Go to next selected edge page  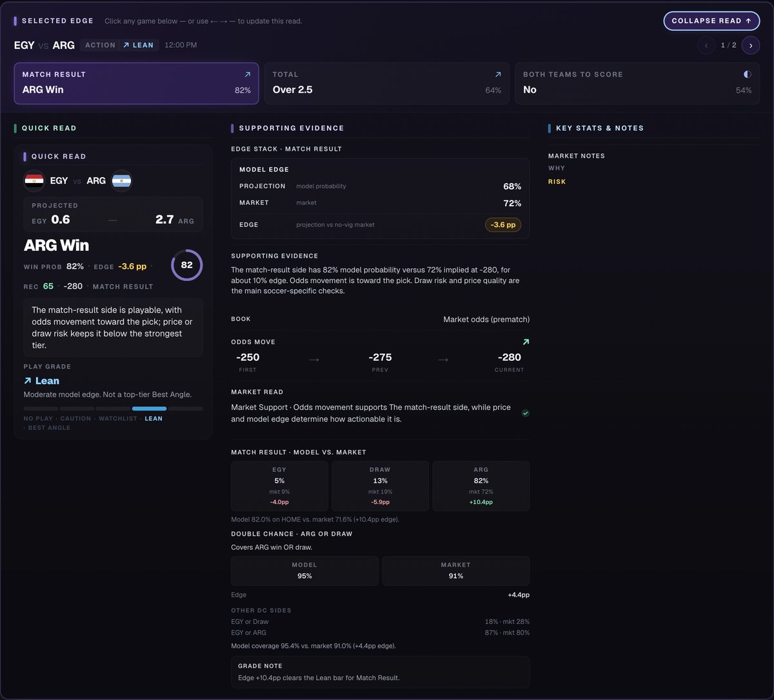(751, 46)
